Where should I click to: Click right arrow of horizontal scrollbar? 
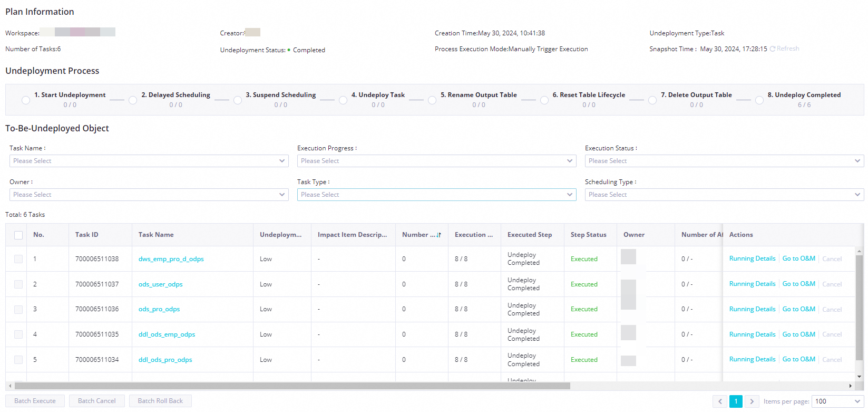(x=850, y=386)
